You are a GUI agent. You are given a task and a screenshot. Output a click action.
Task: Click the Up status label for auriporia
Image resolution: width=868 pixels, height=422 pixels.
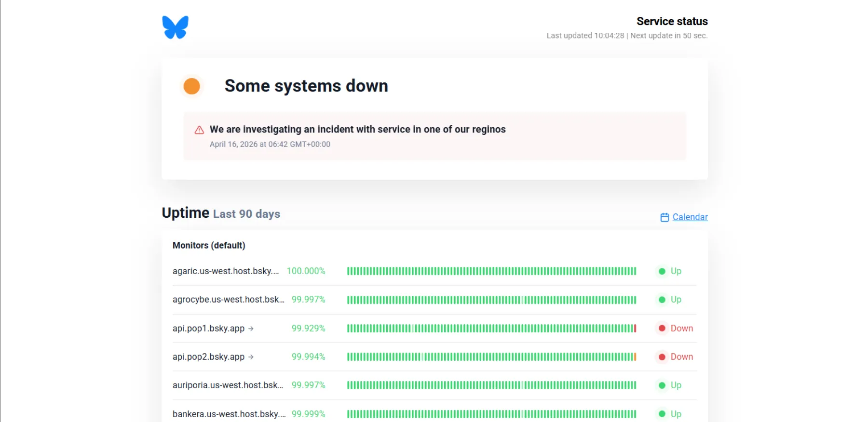pyautogui.click(x=676, y=385)
